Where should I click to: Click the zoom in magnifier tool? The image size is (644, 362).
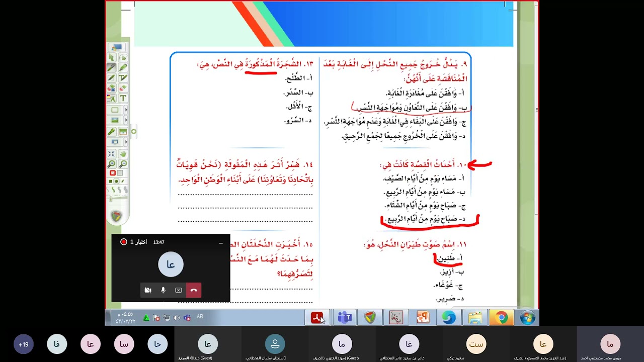pyautogui.click(x=111, y=164)
